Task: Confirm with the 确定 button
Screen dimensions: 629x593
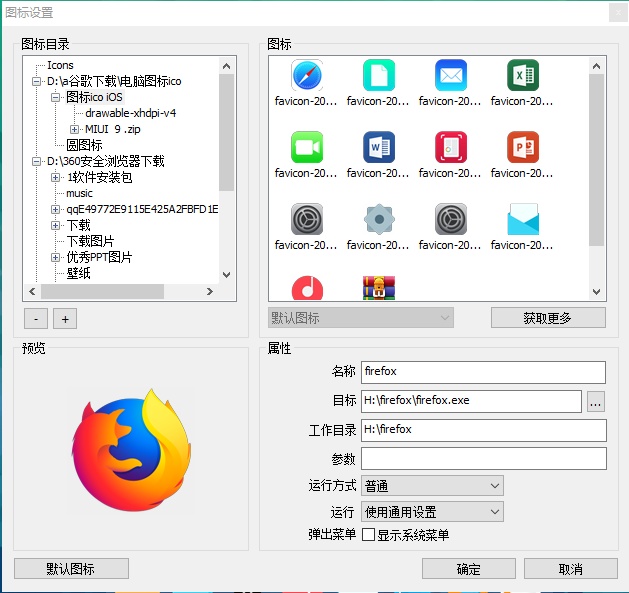Action: point(469,569)
